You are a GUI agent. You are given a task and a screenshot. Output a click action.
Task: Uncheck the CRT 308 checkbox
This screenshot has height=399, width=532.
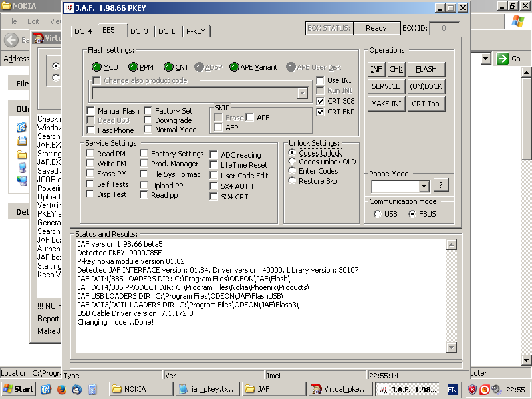[320, 101]
